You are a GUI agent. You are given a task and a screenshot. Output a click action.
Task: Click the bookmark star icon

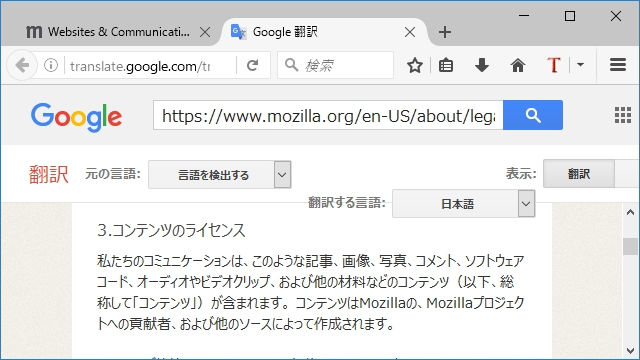pyautogui.click(x=415, y=65)
